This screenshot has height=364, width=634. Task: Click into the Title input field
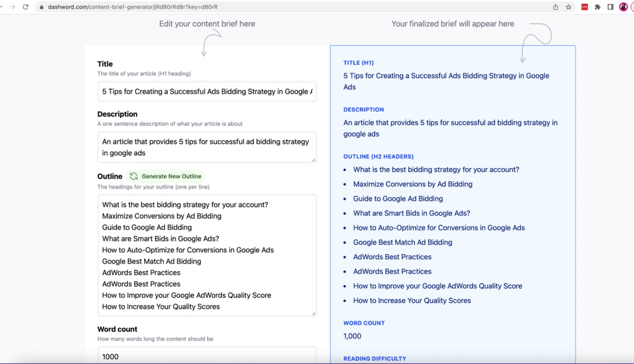coord(207,91)
